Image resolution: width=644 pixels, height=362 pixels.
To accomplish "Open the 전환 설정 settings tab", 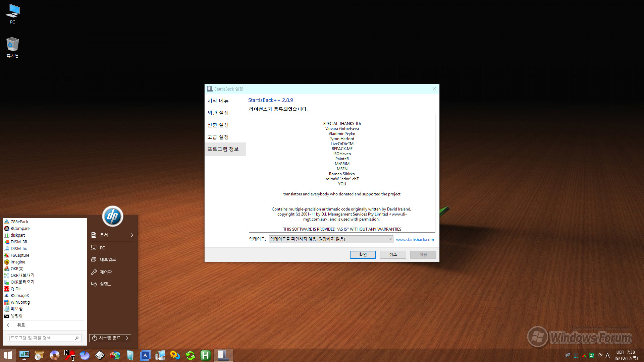I will [218, 125].
